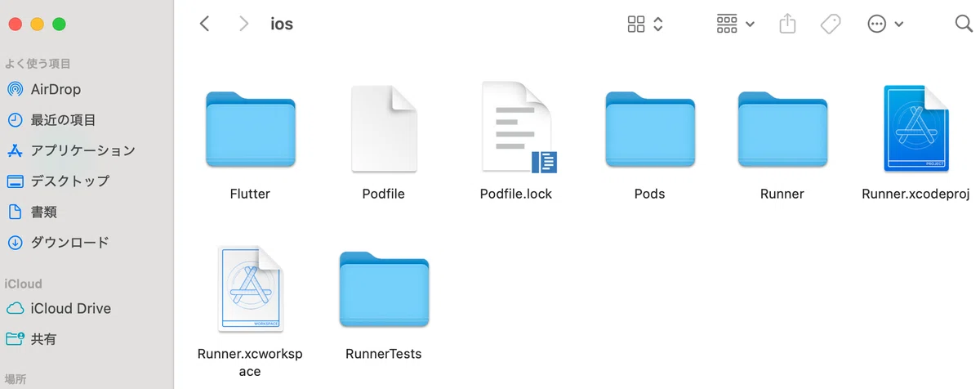Click the tag icon to edit tags
This screenshot has height=389, width=980.
point(831,24)
